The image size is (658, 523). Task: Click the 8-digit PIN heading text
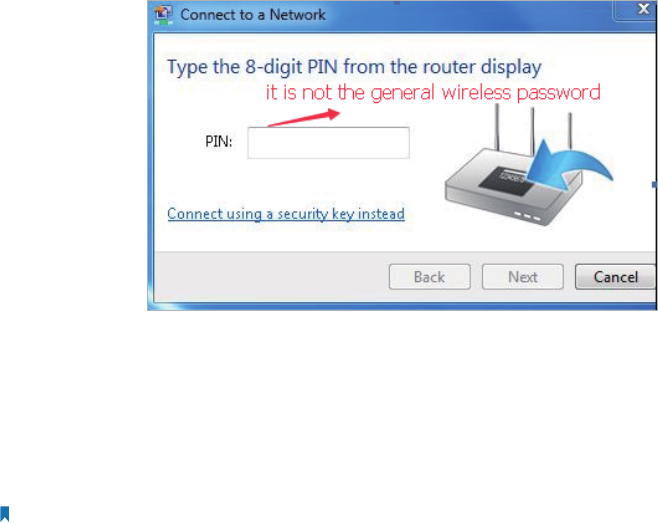pos(354,67)
